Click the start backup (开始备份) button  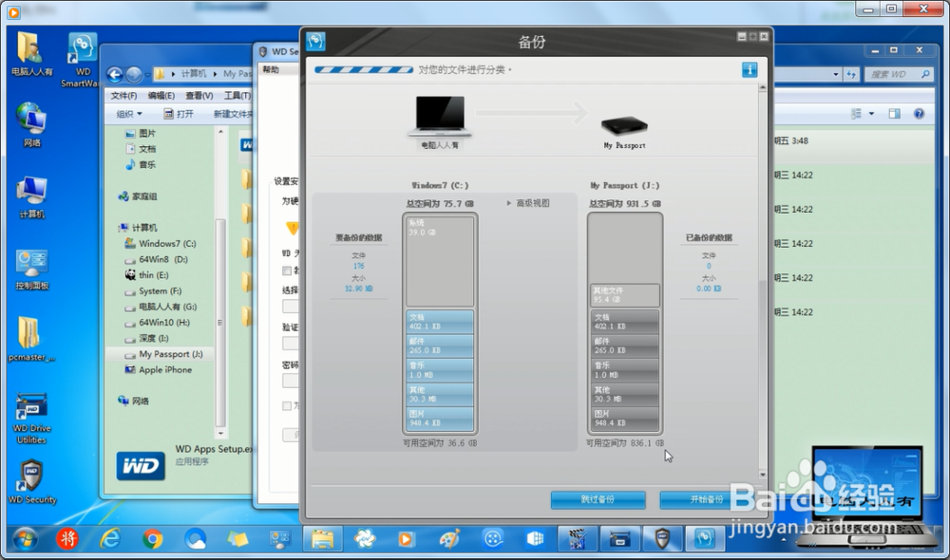[x=707, y=499]
